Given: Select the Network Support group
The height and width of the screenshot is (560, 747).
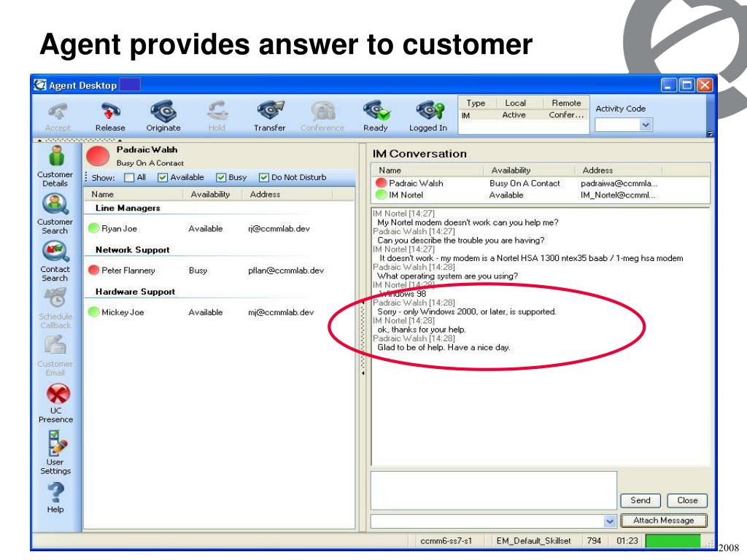Looking at the screenshot, I should [133, 250].
